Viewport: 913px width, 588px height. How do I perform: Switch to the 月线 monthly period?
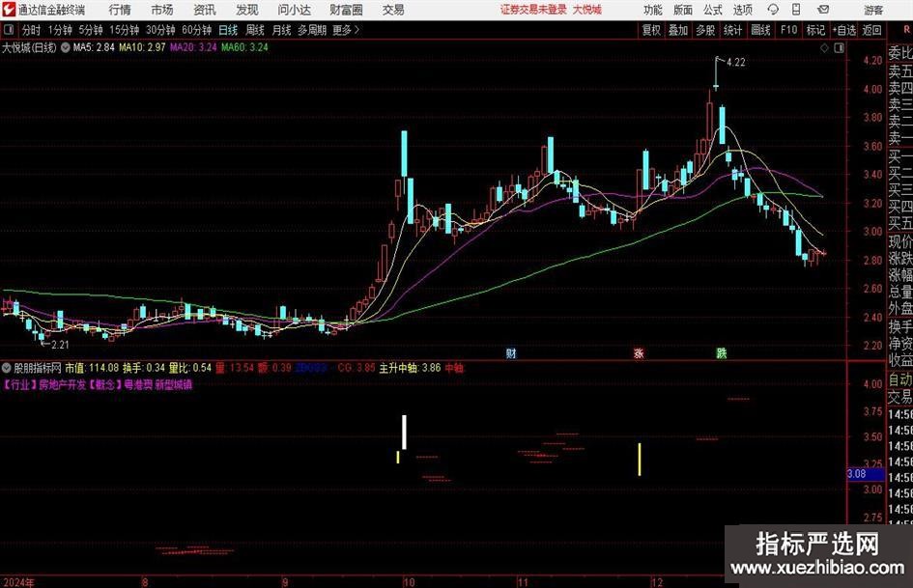tap(281, 30)
